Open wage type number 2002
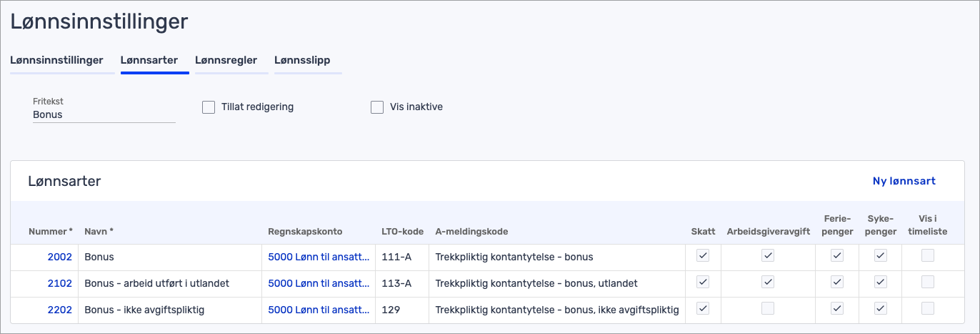The height and width of the screenshot is (334, 980). point(60,257)
